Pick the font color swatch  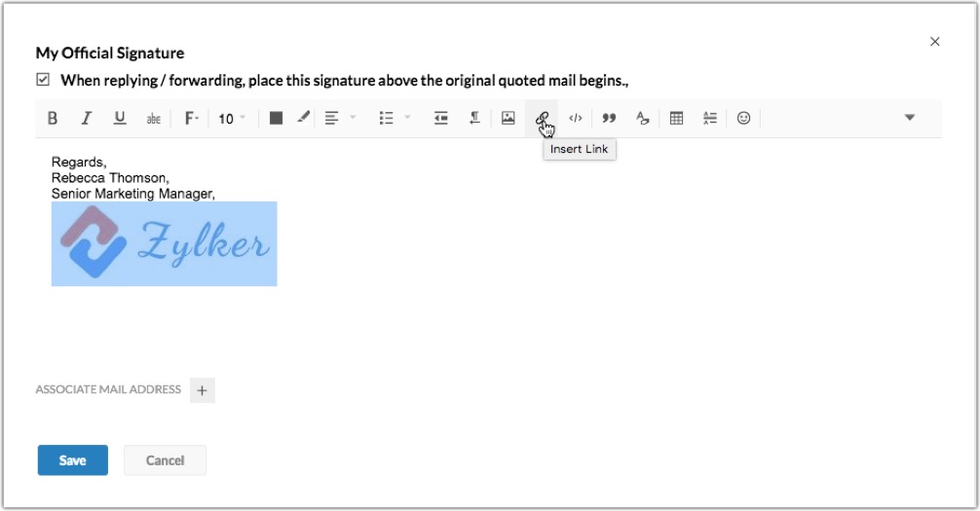click(276, 118)
